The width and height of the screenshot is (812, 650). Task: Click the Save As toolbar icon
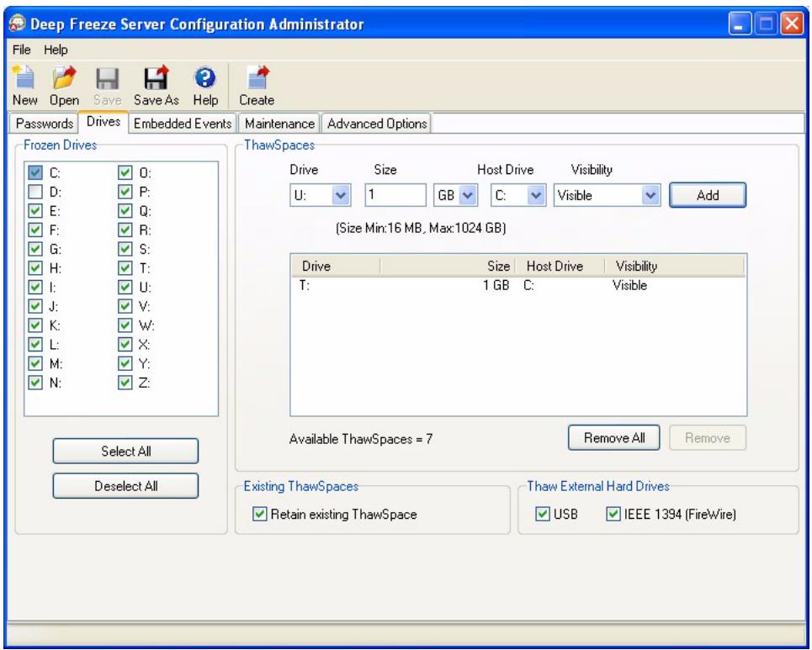coord(156,77)
